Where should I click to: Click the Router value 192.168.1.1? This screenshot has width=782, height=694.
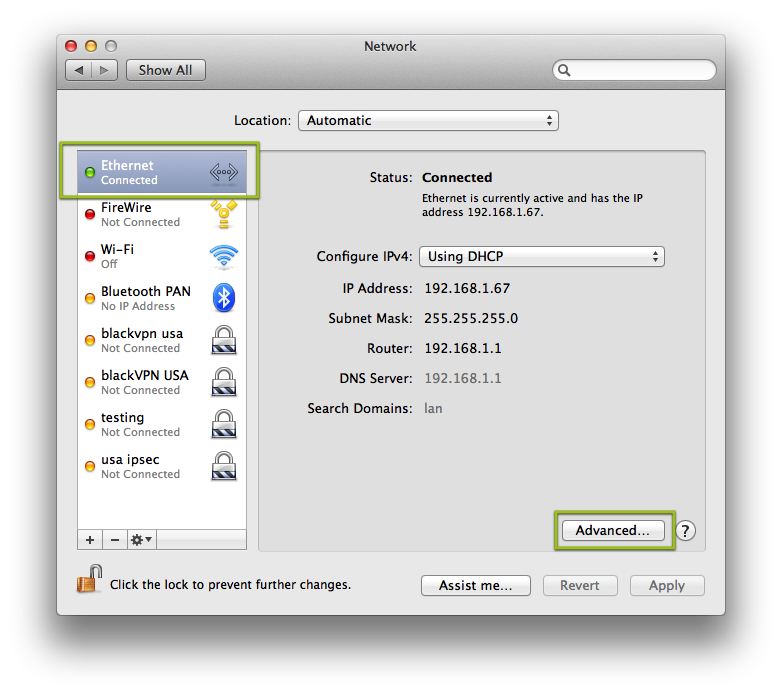(x=463, y=348)
